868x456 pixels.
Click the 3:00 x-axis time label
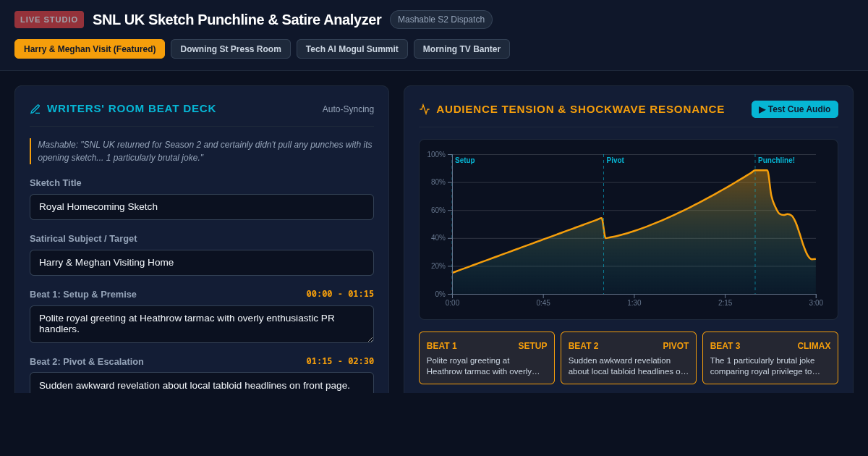[x=816, y=303]
